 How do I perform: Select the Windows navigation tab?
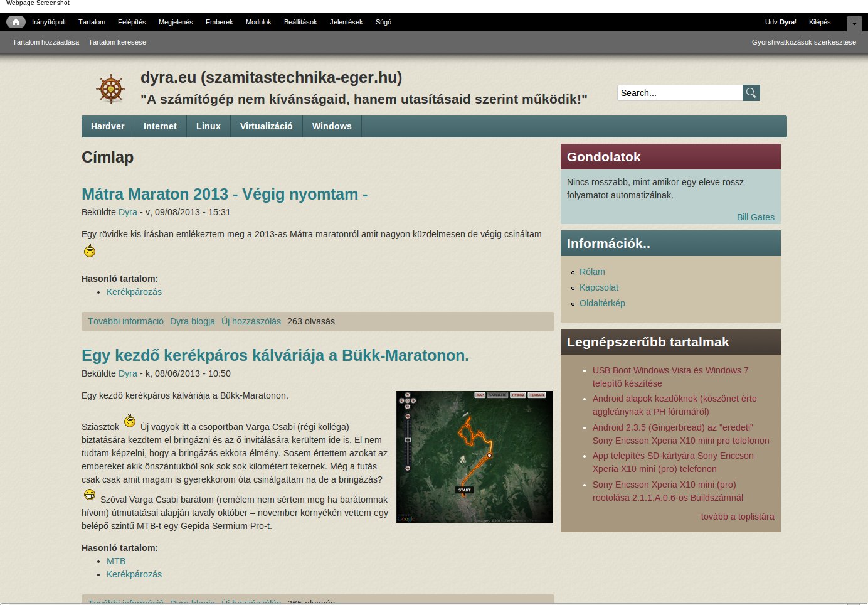click(x=332, y=126)
